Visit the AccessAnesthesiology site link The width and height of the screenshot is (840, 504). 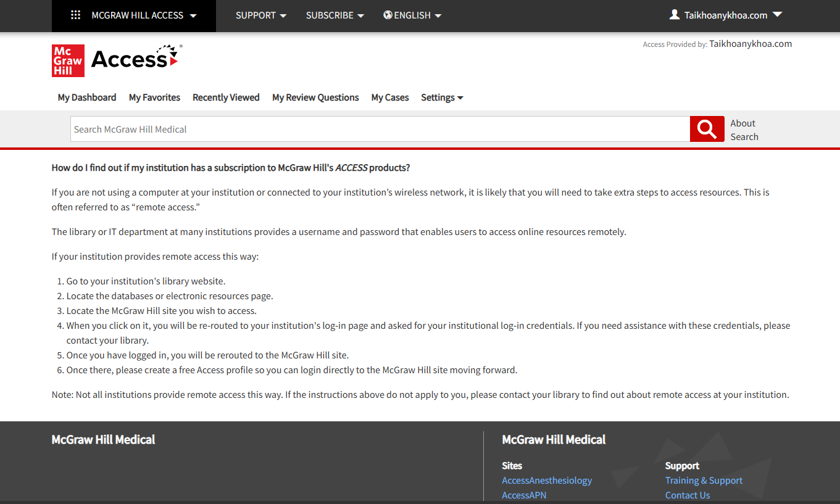coord(547,481)
